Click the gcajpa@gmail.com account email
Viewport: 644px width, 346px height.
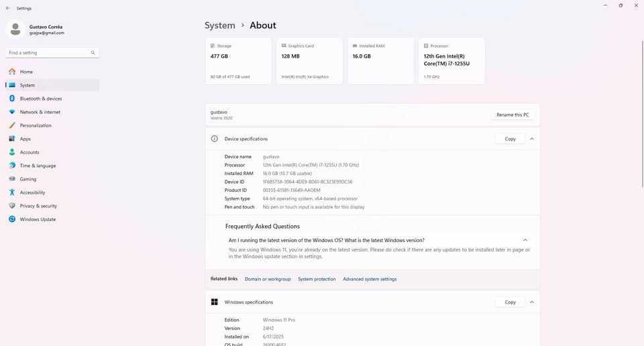tap(47, 33)
